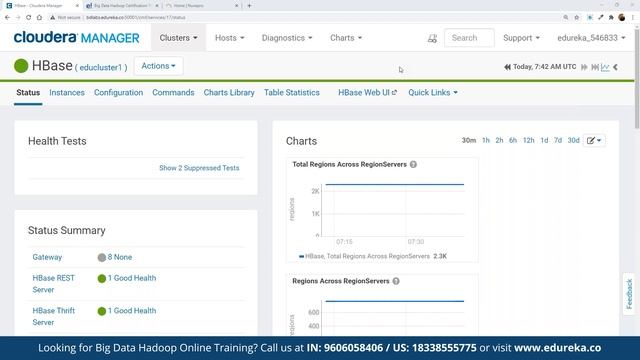This screenshot has width=640, height=360.
Task: Set chart range to 6h
Action: tap(513, 140)
